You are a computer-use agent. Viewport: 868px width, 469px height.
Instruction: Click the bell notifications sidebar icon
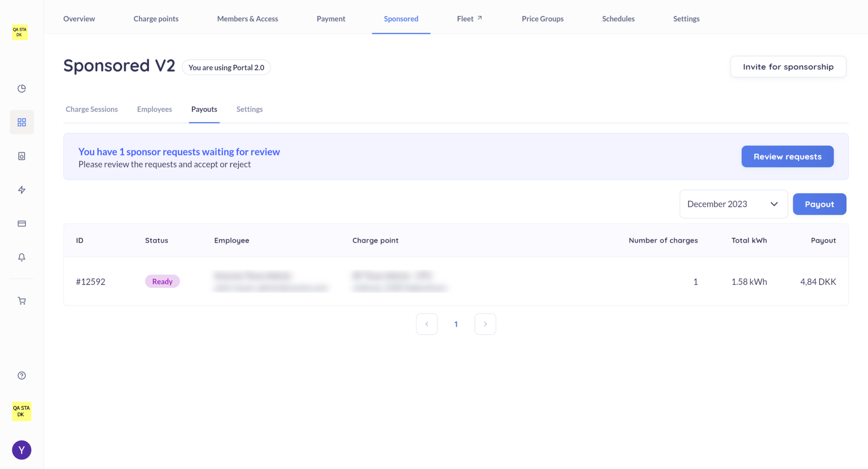22,257
